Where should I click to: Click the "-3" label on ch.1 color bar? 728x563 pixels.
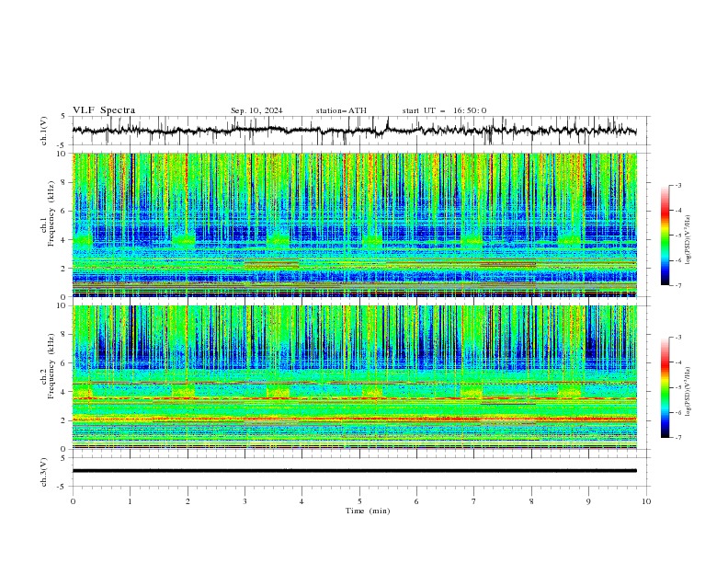click(678, 185)
